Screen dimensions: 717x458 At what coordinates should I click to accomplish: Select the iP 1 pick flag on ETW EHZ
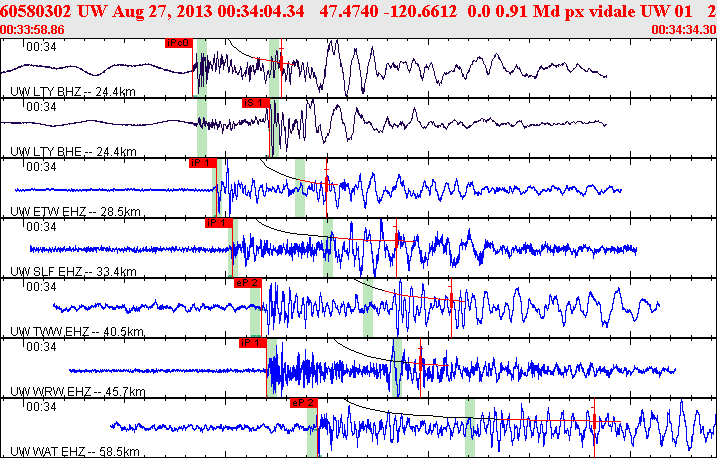203,163
